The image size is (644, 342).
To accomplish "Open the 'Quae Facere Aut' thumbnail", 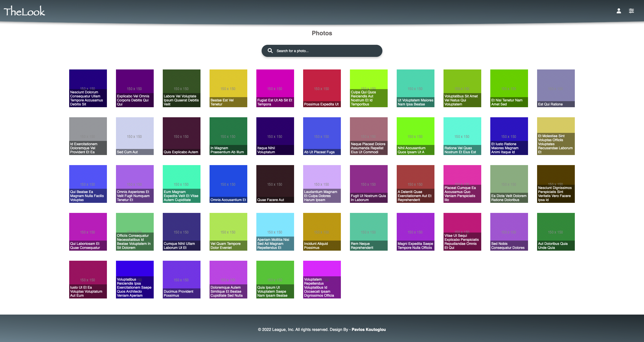I will click(x=275, y=184).
